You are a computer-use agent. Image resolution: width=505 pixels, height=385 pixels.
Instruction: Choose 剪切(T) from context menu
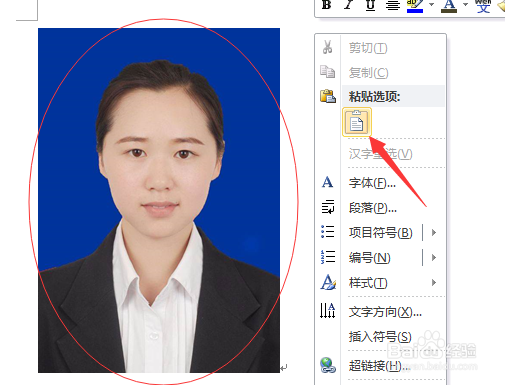pyautogui.click(x=368, y=48)
